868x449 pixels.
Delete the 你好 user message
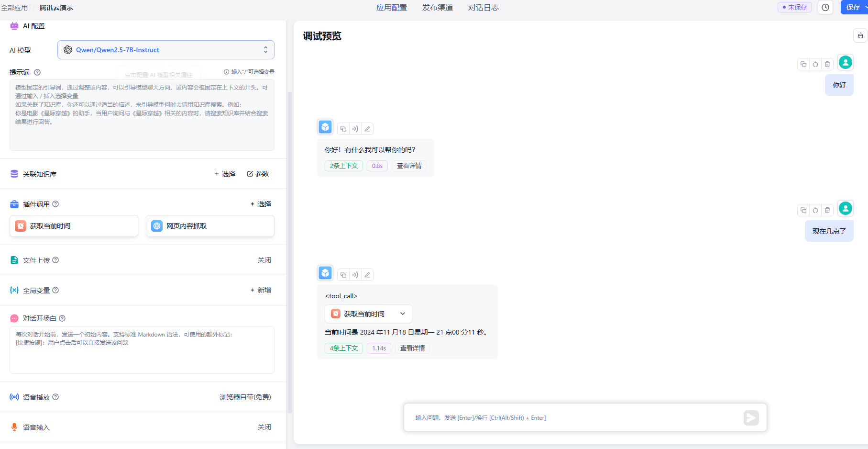827,64
